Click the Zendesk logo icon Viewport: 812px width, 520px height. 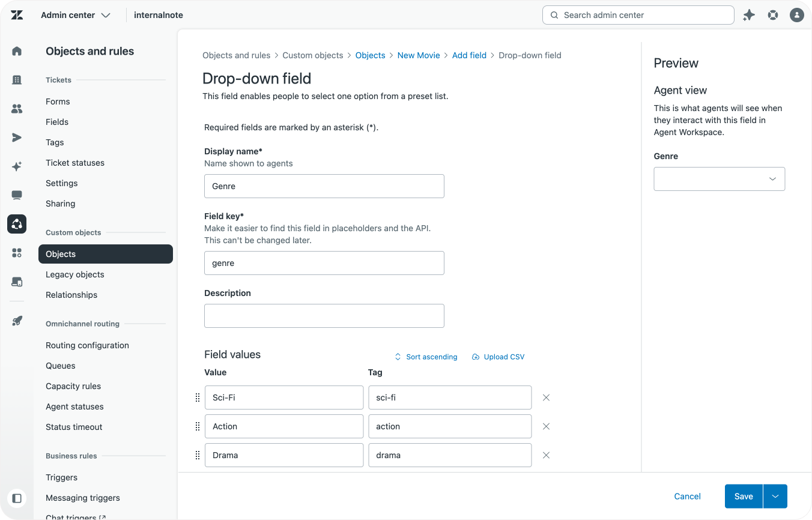point(17,15)
